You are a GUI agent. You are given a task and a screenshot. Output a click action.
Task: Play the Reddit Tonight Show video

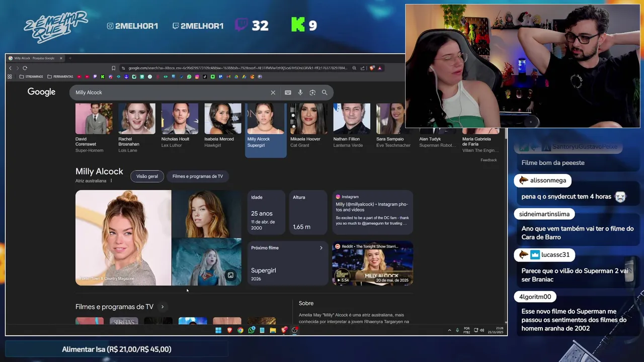pyautogui.click(x=372, y=263)
